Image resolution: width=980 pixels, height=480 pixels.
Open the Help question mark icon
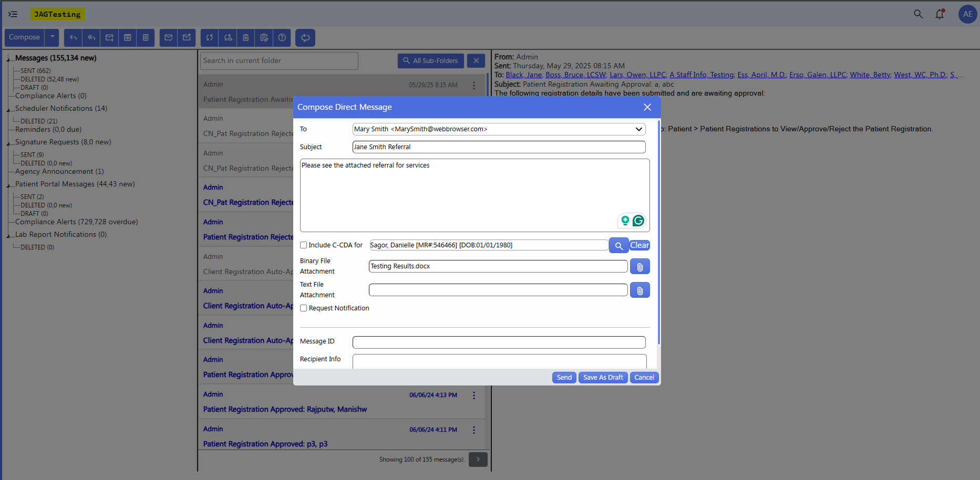click(282, 38)
